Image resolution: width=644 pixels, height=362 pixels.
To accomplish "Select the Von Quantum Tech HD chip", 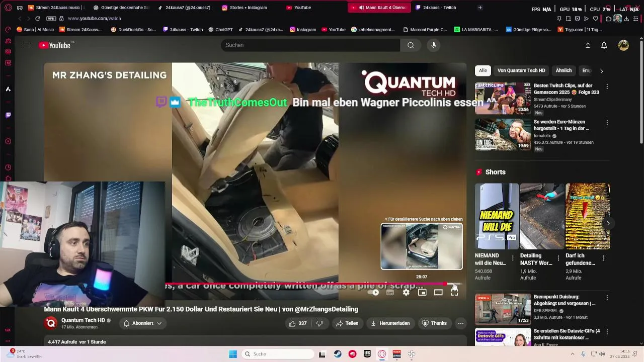I will 521,71.
